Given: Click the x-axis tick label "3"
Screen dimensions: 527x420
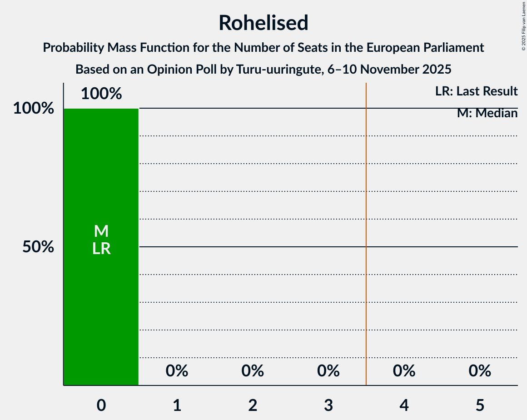Looking at the screenshot, I should click(x=328, y=405).
